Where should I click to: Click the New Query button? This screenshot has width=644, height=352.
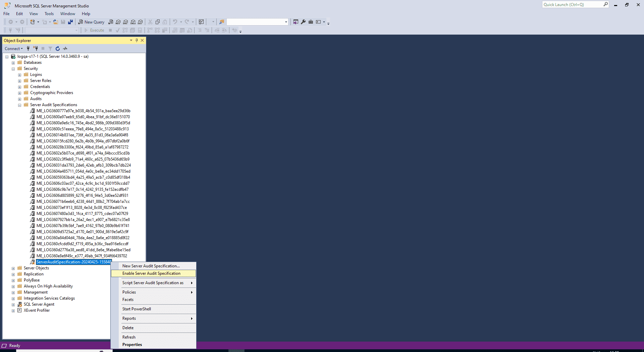[x=91, y=22]
